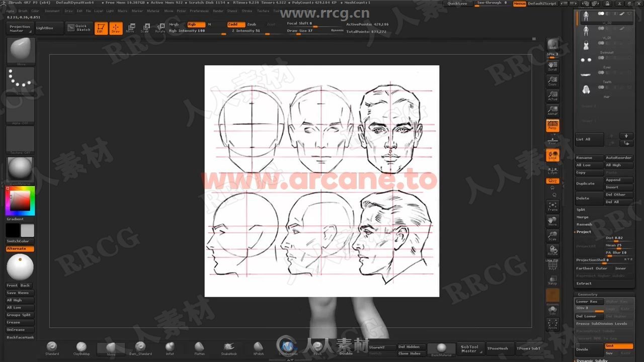Click the Move transform mode icon
The width and height of the screenshot is (644, 362).
tap(130, 28)
